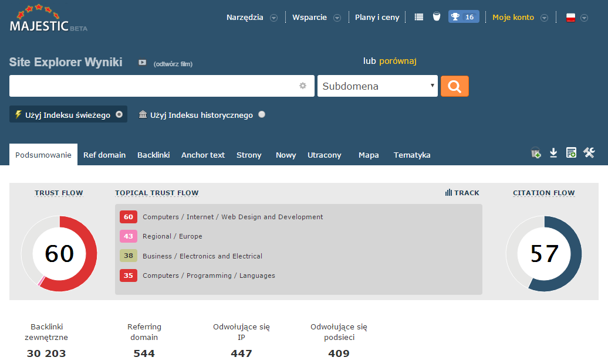Open the hammer and wrench tools icon
This screenshot has height=364, width=608.
[x=589, y=153]
